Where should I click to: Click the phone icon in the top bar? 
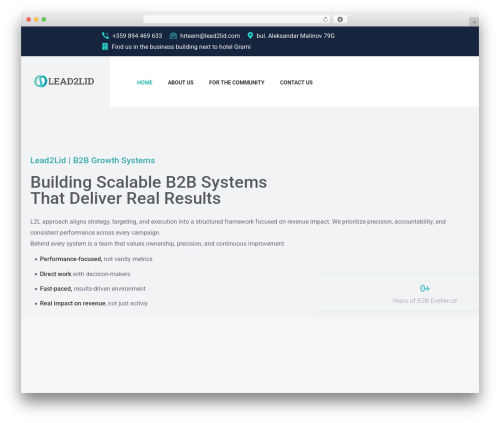point(105,36)
